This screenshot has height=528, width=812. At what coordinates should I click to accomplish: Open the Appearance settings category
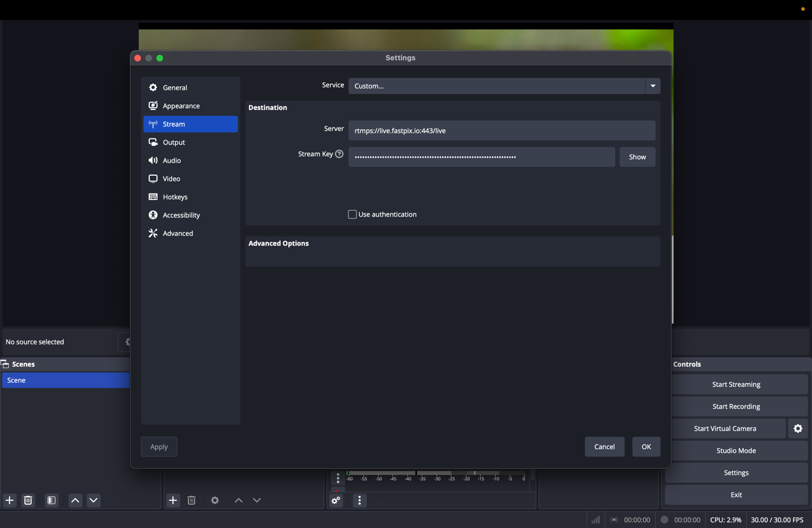pos(190,105)
